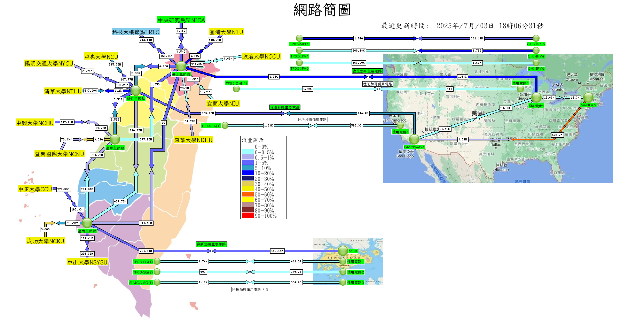Click the 政治大學NCCU label

pos(261,56)
